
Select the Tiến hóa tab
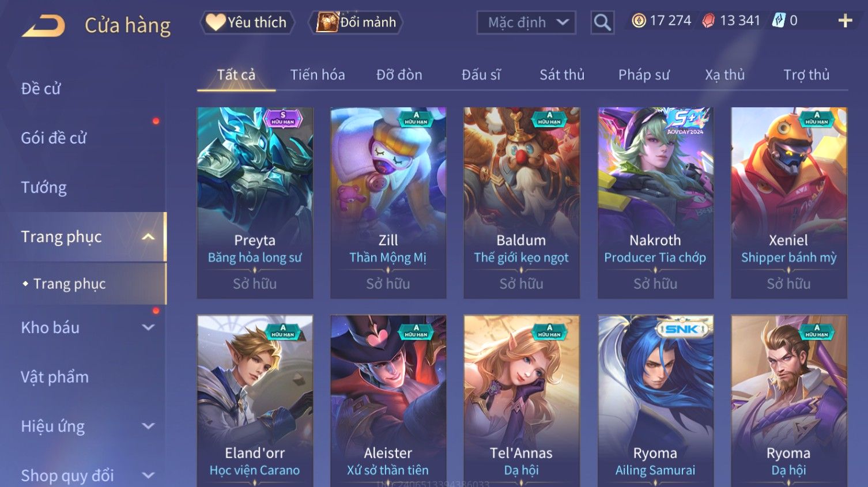tap(318, 75)
